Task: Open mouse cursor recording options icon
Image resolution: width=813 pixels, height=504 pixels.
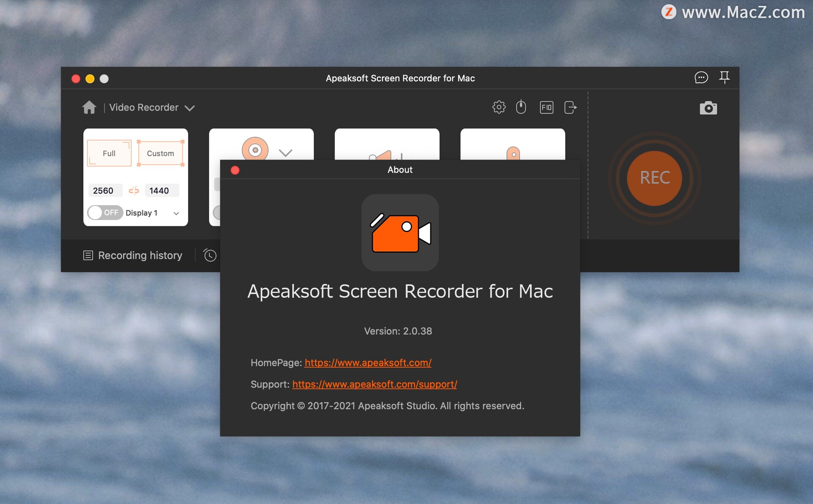Action: coord(521,107)
